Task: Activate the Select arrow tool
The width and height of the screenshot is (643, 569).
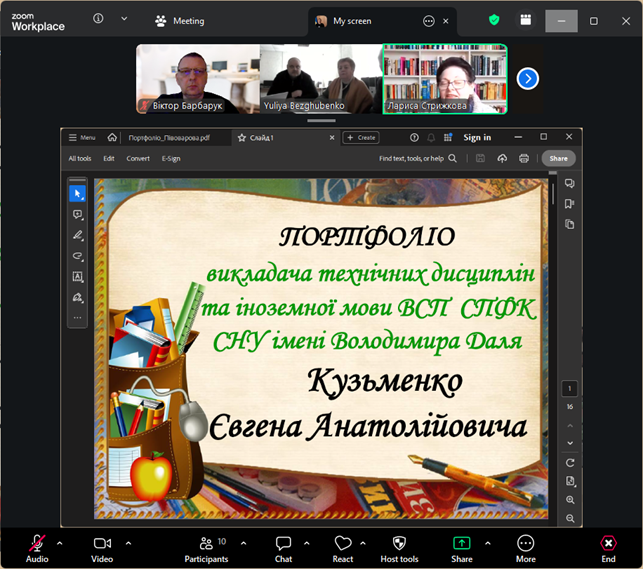Action: click(x=78, y=193)
